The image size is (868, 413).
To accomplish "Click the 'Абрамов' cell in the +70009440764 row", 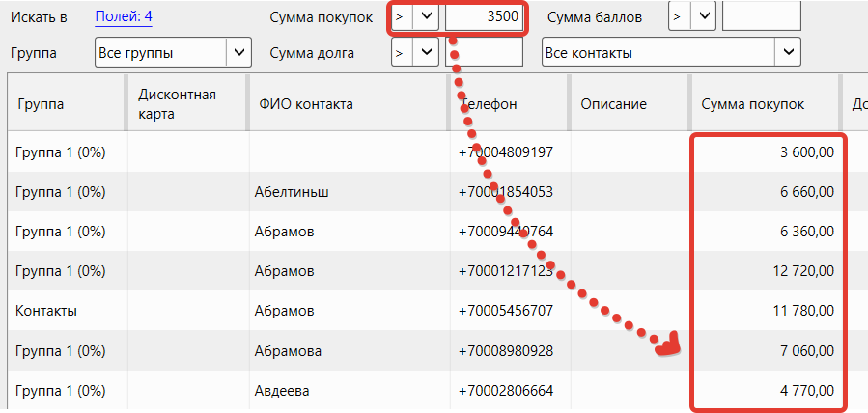I will [284, 232].
